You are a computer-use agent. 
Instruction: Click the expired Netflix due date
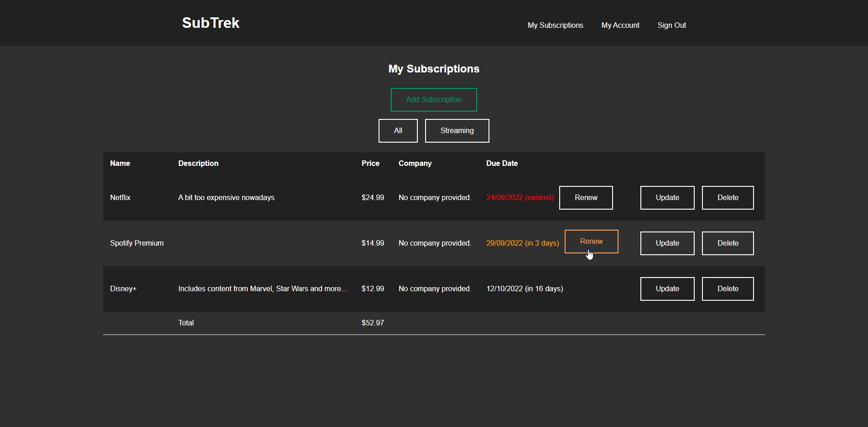(520, 197)
